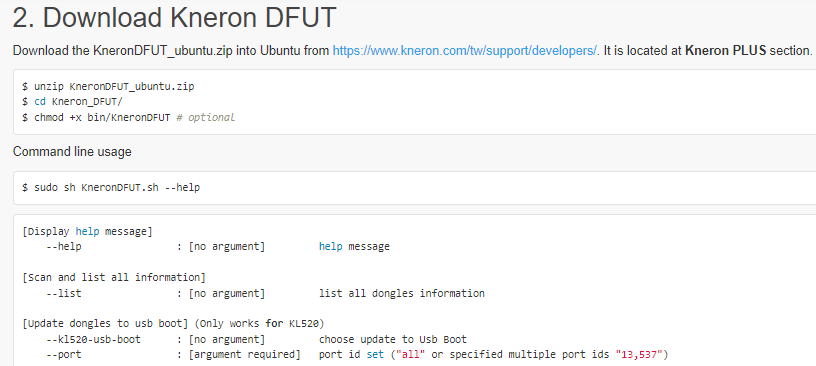Click the "[Update dongles to usb boot]" line

(105, 324)
